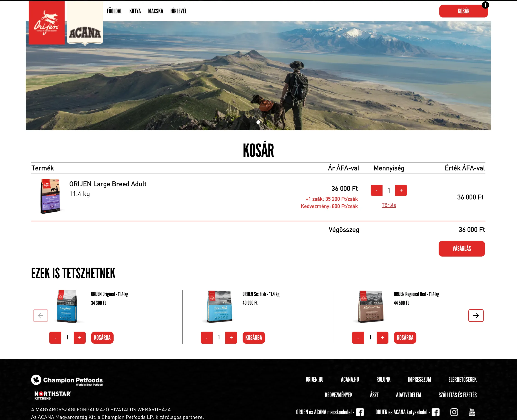Open the Instagram icon in footer

click(x=454, y=412)
